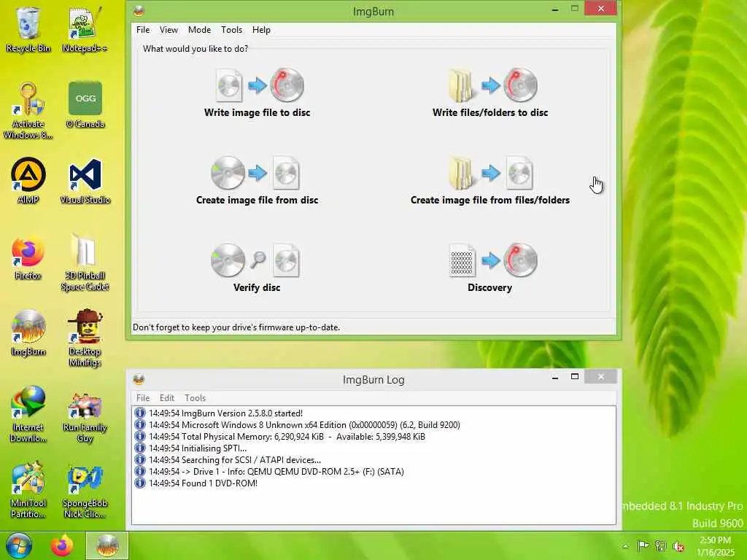Viewport: 747px width, 560px height.
Task: Click 3D Pinball Space Cadet folder
Action: [85, 262]
